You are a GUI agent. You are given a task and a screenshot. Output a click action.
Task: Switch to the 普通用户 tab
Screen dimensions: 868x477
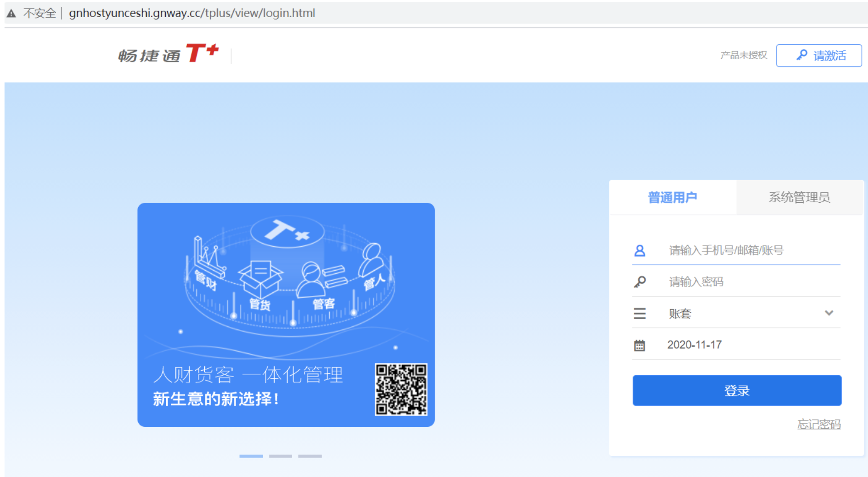tap(673, 197)
